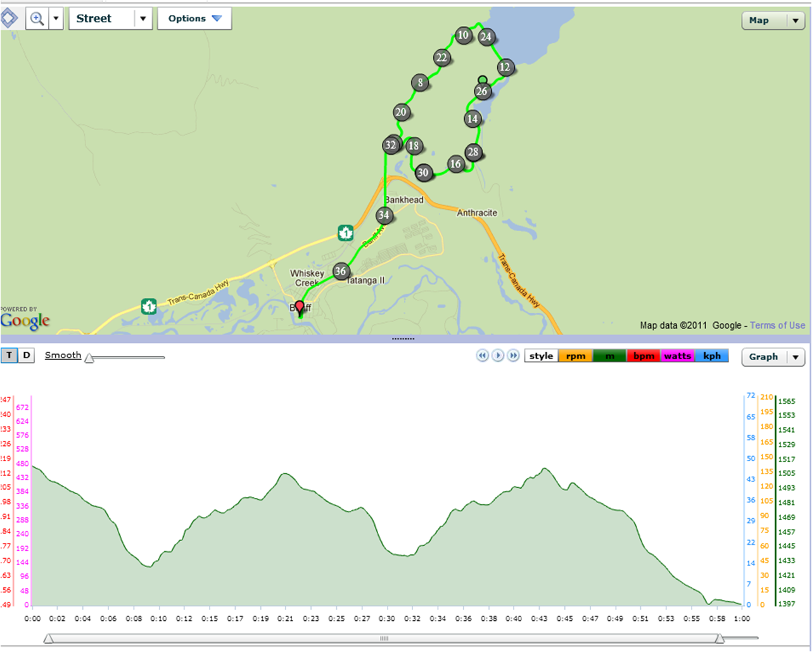Enable the kph speed overlay
Screen dimensions: 812x652
tap(712, 355)
